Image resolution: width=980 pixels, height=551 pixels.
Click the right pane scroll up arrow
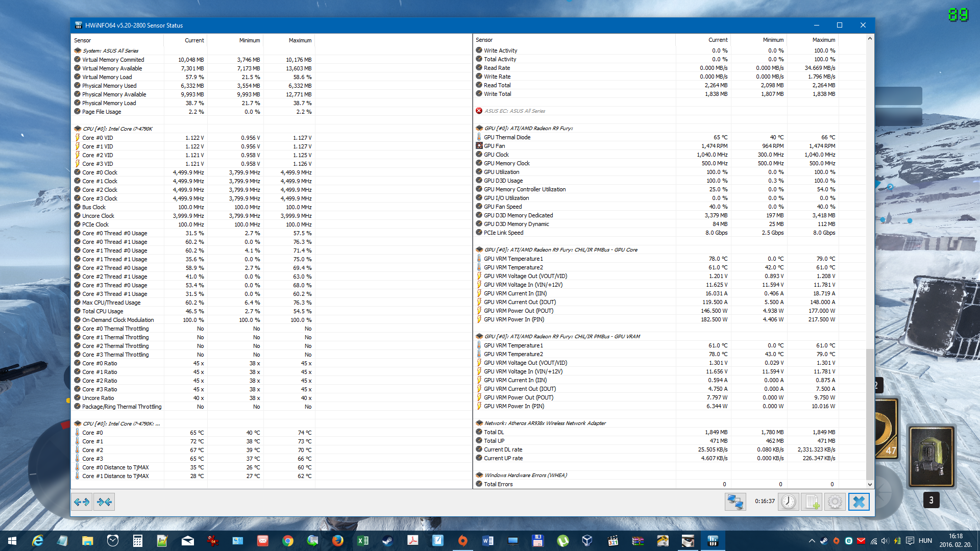[870, 39]
